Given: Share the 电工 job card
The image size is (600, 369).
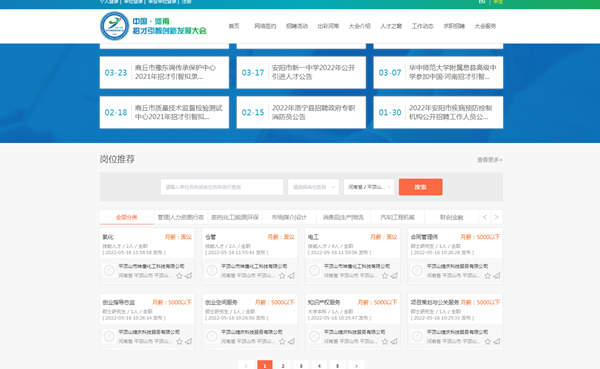Looking at the screenshot, I should 394,276.
